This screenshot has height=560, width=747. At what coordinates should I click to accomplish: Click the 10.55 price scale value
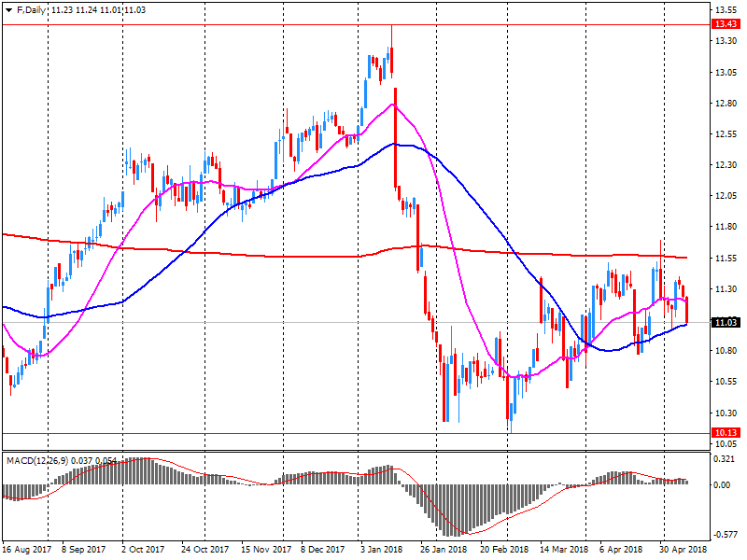pyautogui.click(x=726, y=382)
